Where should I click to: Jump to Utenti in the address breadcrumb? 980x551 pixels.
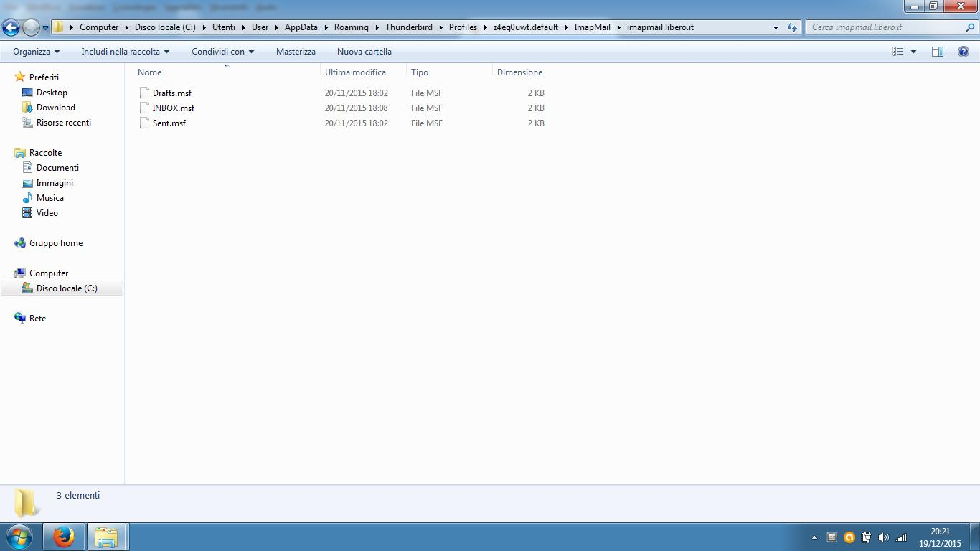(224, 27)
